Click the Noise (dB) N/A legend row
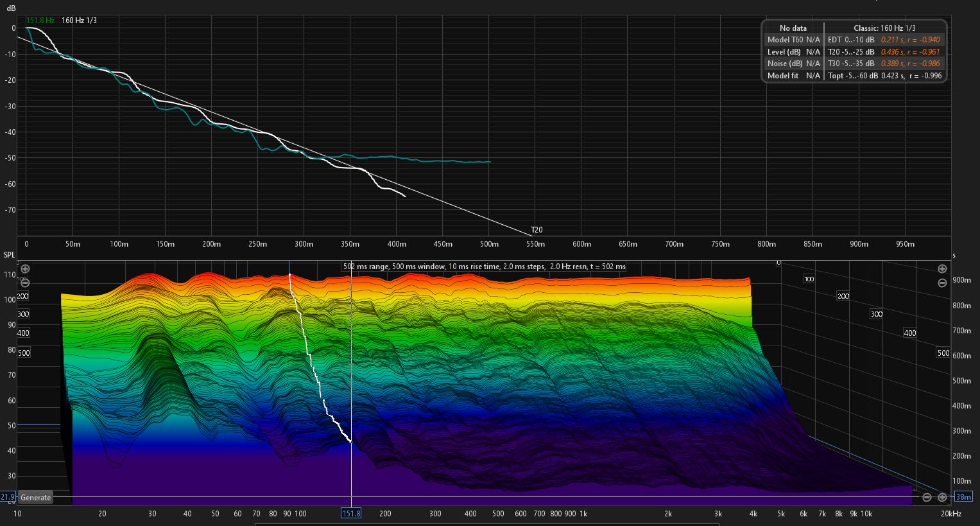 (x=793, y=64)
